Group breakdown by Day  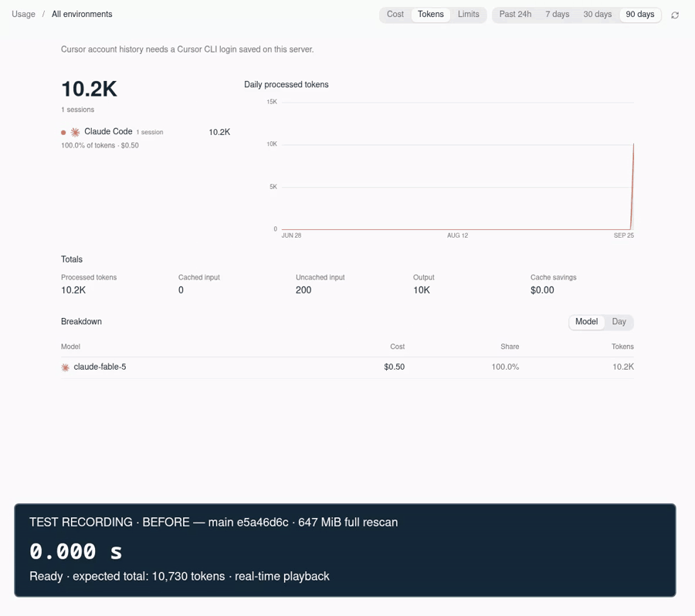click(619, 322)
